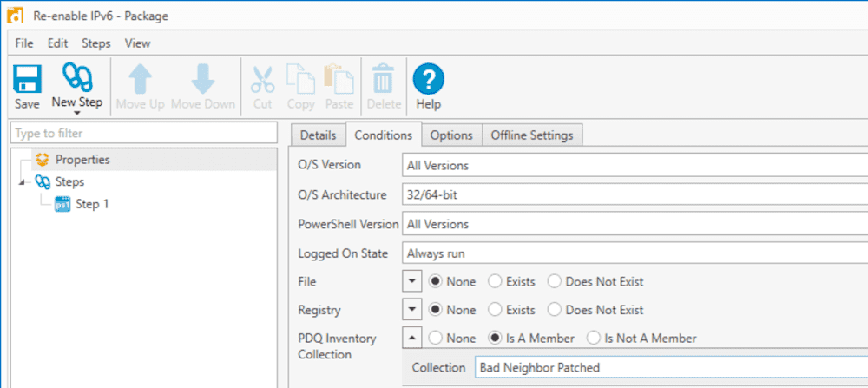868x388 pixels.
Task: Select Does Not Exist for Registry
Action: click(x=554, y=309)
